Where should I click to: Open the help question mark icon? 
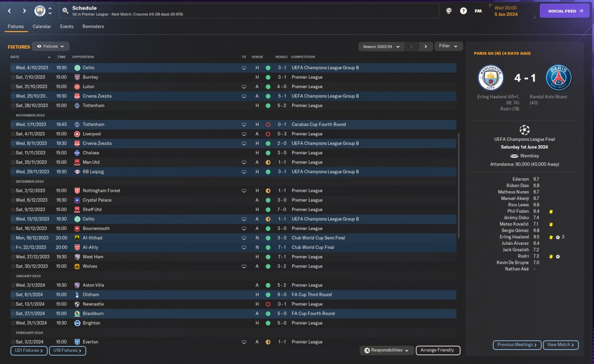click(463, 11)
